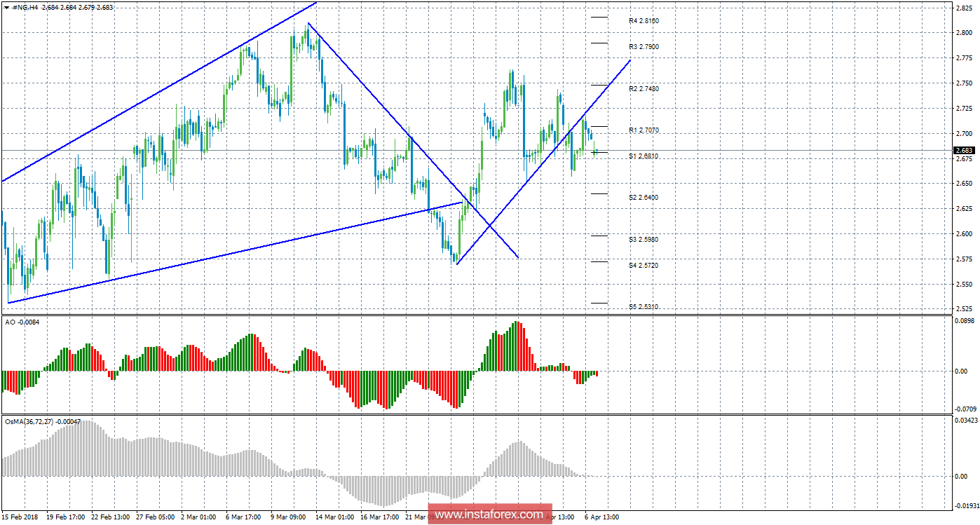
Task: Click the 2.775 price axis value
Action: (963, 58)
